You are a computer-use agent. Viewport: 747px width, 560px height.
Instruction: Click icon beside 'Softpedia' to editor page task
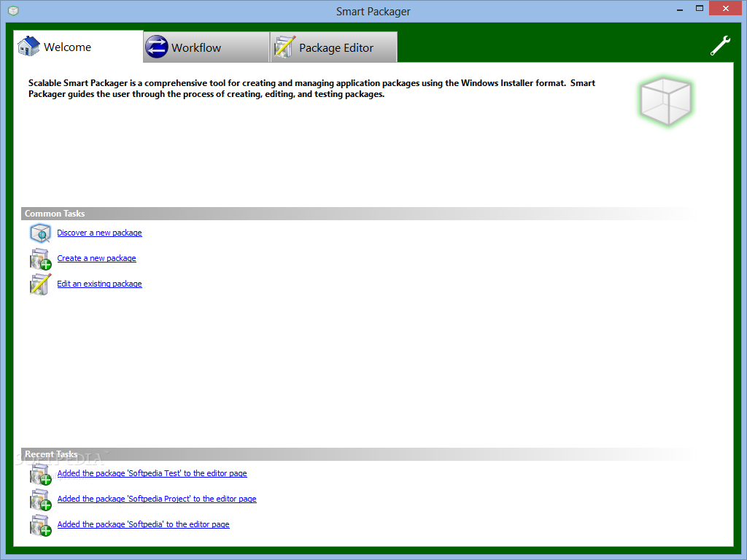point(40,525)
